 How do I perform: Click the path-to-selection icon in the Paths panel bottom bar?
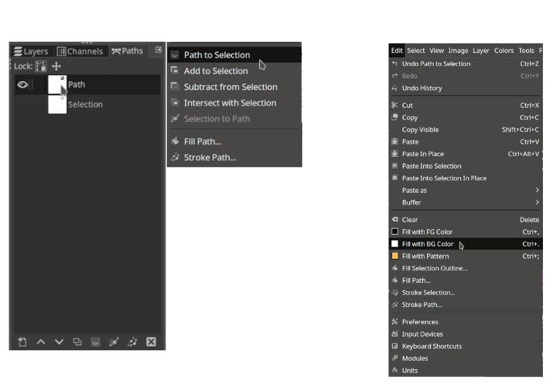point(96,342)
